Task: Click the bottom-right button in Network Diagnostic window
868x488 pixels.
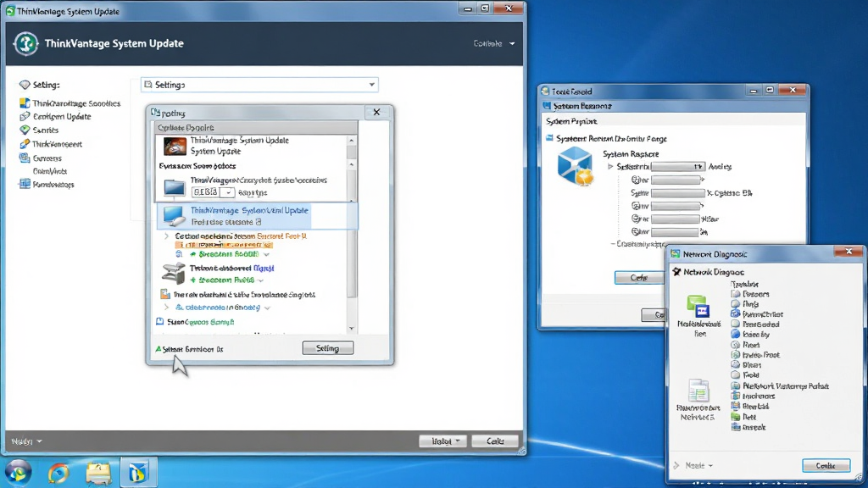Action: point(826,466)
